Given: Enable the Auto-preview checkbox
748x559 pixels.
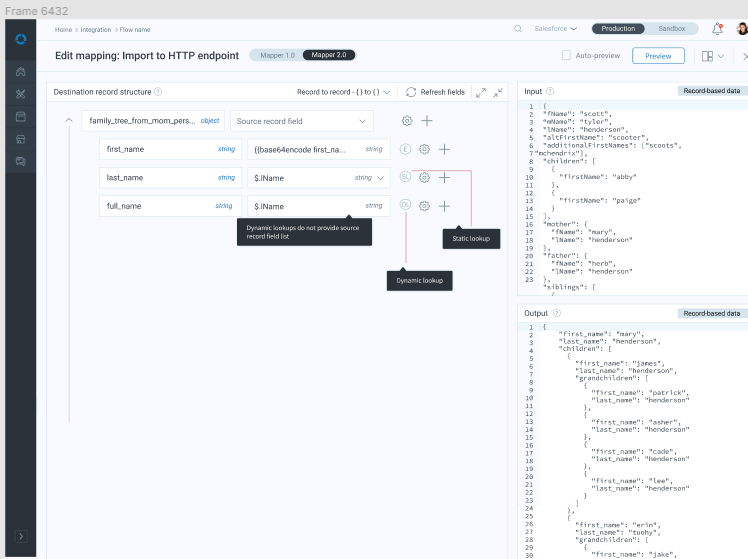Looking at the screenshot, I should (566, 56).
